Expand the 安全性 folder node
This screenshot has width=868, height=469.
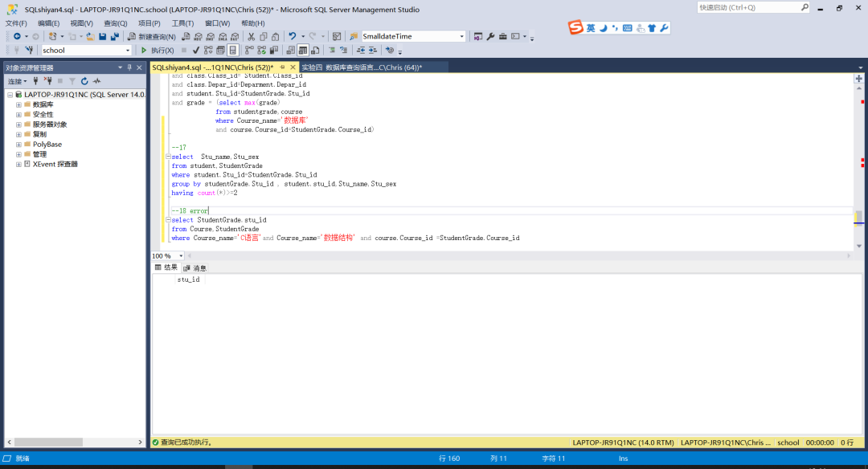[x=18, y=115]
